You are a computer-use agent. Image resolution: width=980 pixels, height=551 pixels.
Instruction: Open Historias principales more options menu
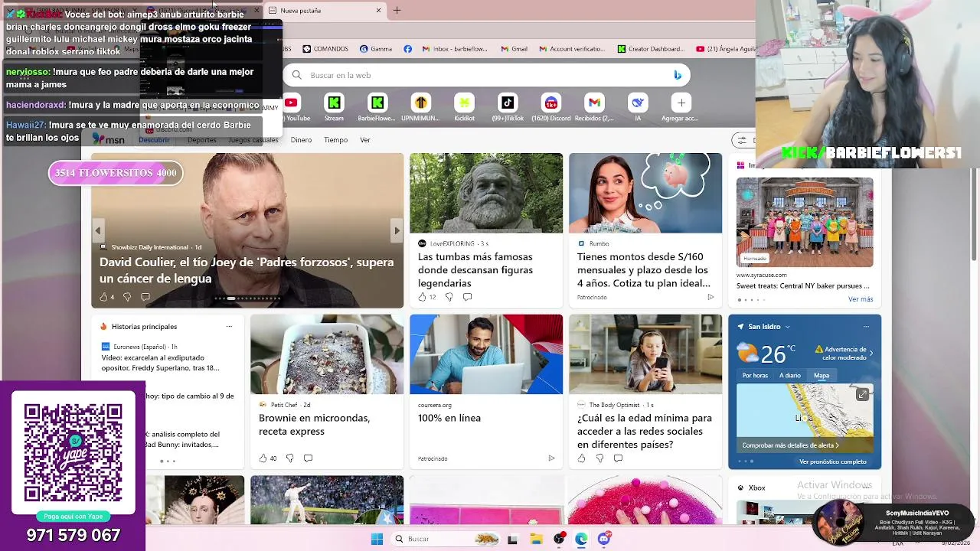(x=229, y=327)
